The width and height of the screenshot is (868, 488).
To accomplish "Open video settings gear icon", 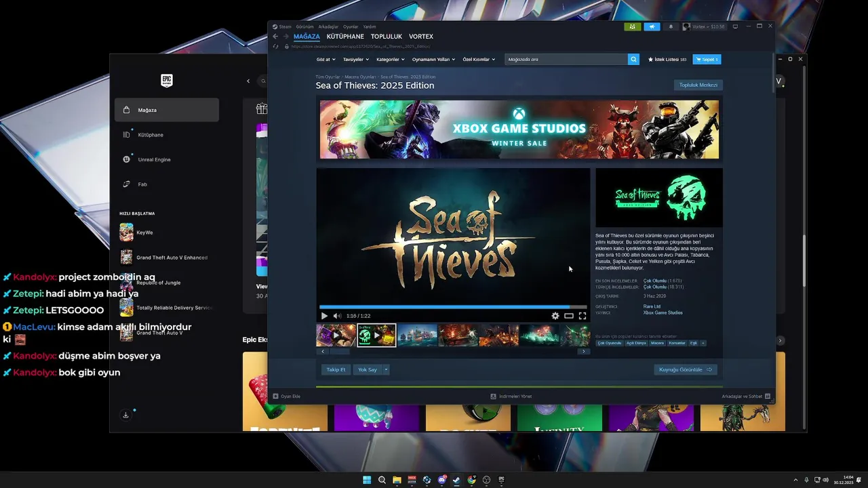I will tap(555, 316).
